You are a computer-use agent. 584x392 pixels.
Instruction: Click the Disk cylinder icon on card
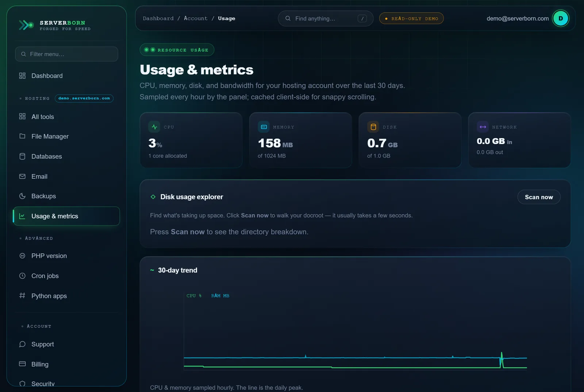[x=373, y=127]
